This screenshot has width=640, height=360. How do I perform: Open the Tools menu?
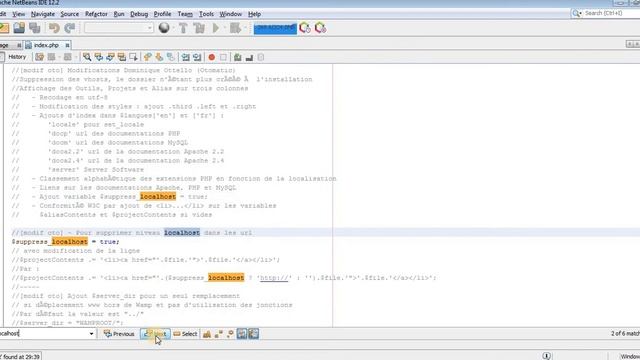coord(206,14)
